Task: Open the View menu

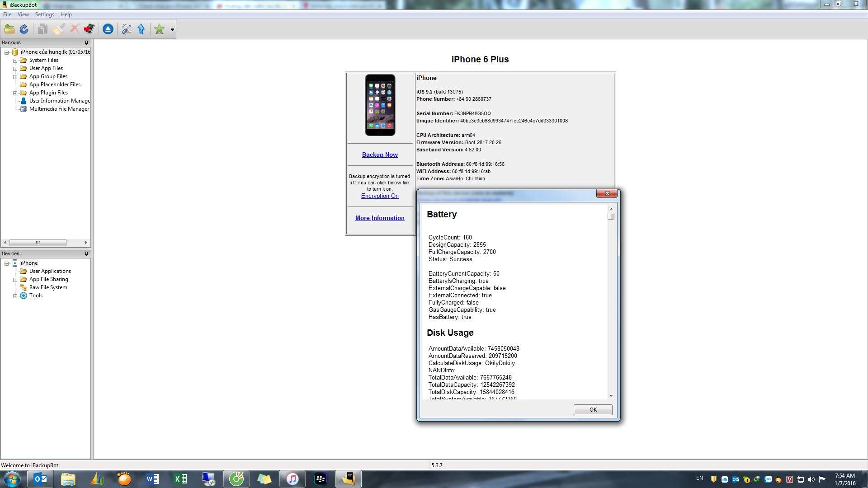Action: click(23, 14)
